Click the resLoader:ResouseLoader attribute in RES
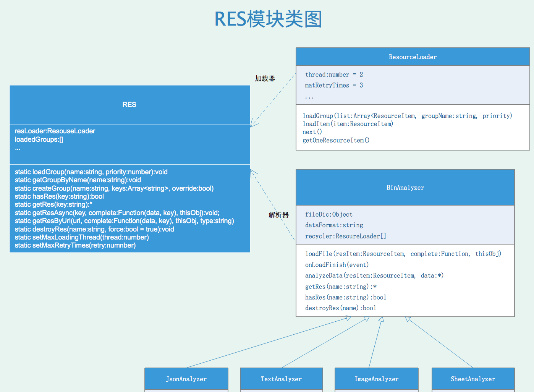534x392 pixels. tap(55, 131)
